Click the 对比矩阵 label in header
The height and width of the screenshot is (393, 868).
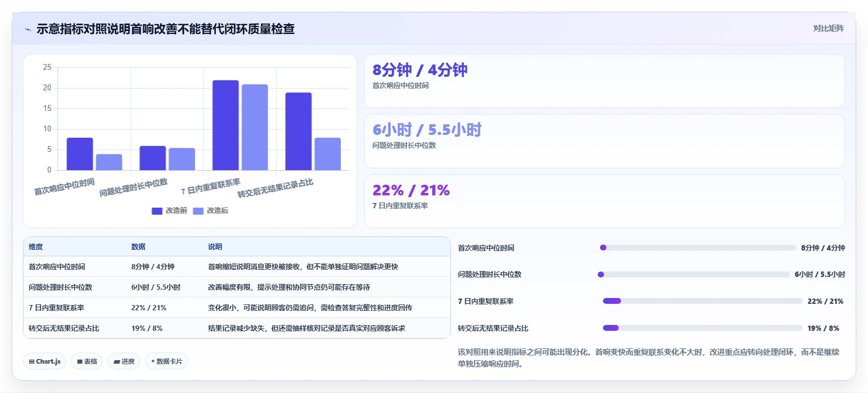click(829, 28)
